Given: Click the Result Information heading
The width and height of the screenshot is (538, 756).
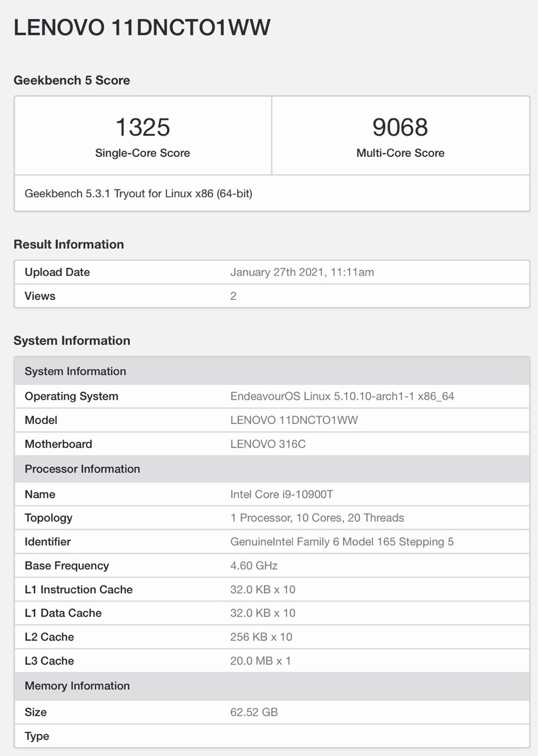Looking at the screenshot, I should coord(69,244).
